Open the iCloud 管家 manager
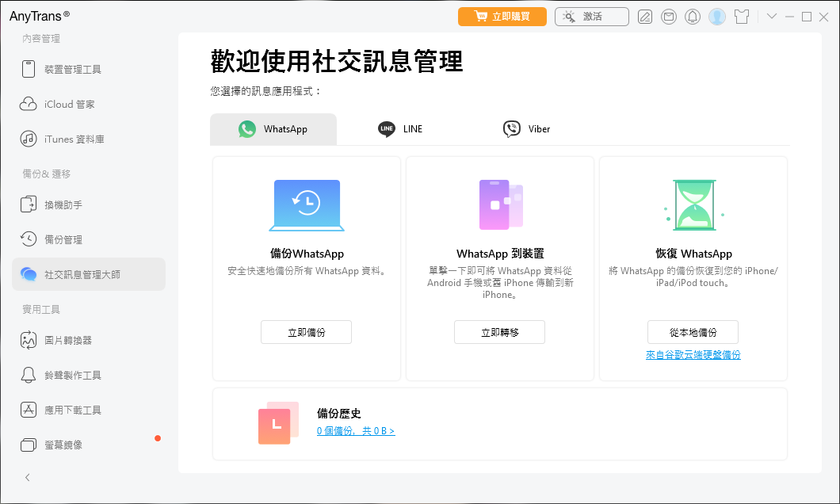This screenshot has width=840, height=504. tap(71, 104)
